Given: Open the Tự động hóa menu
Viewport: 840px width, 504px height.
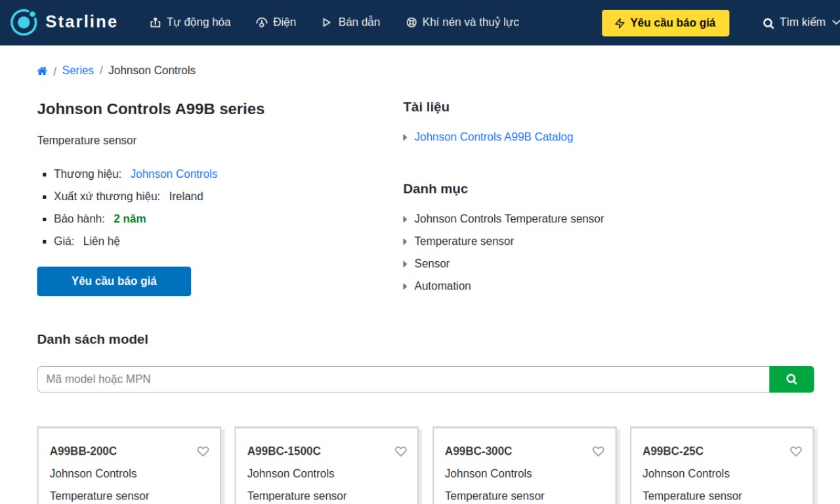Looking at the screenshot, I should point(190,22).
